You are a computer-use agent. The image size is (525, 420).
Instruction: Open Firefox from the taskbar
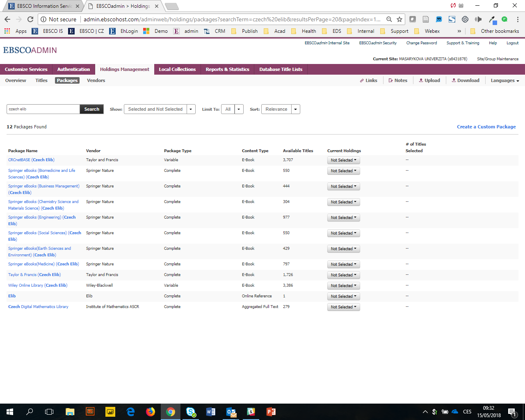click(x=151, y=412)
